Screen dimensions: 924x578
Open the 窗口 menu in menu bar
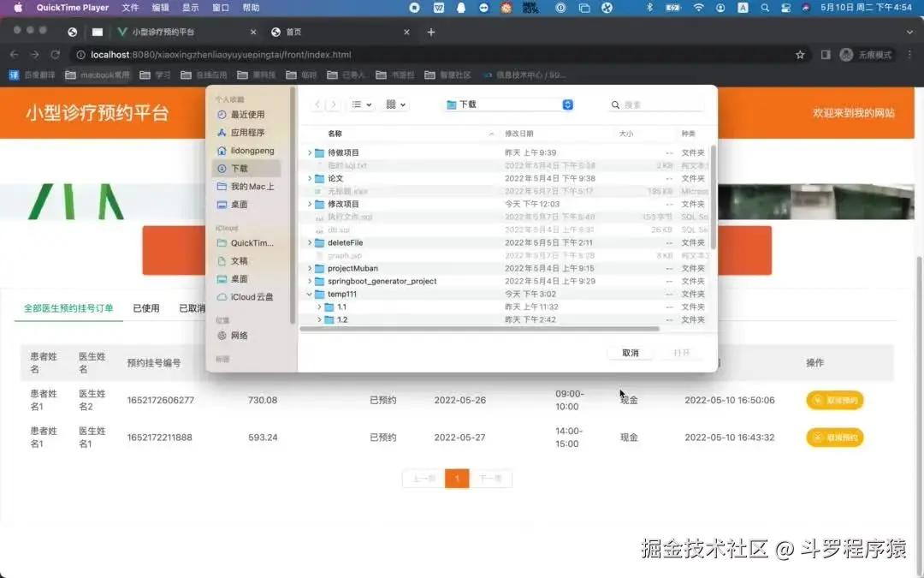tap(221, 8)
